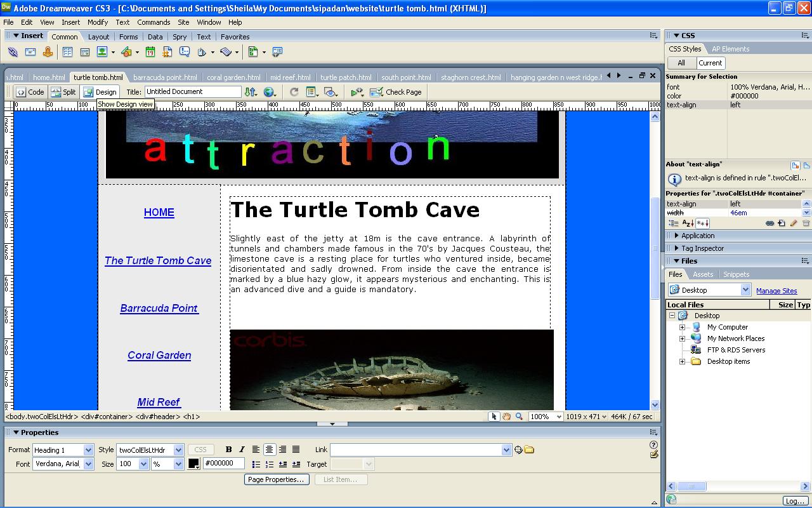812x508 pixels.
Task: Insert Date using calendar icon
Action: 150,52
